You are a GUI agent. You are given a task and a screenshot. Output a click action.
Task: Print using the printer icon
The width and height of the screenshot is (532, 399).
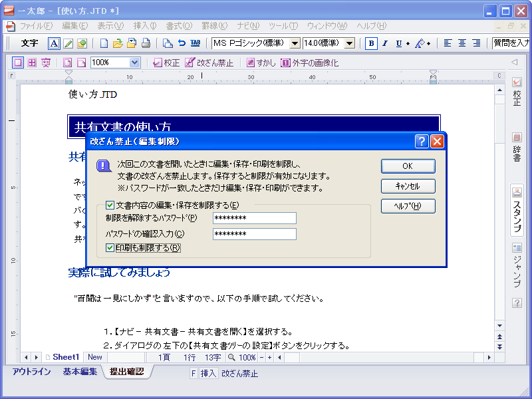pyautogui.click(x=146, y=43)
